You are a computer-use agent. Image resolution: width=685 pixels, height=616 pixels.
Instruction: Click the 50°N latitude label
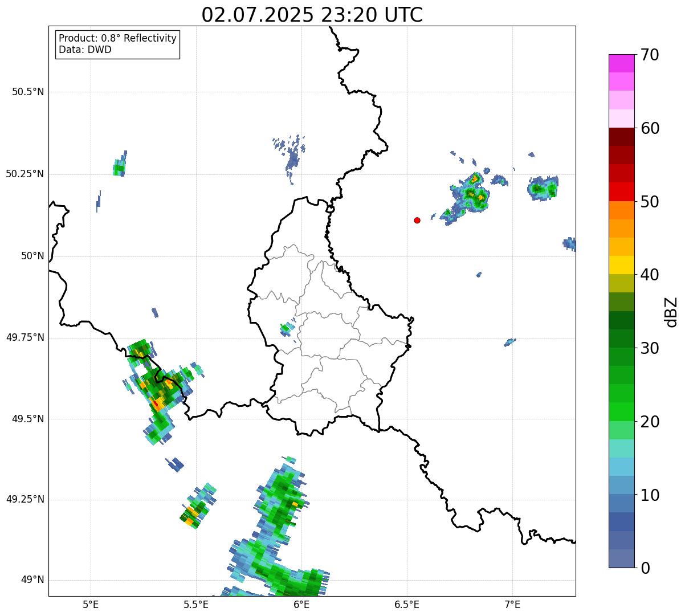[x=32, y=256]
